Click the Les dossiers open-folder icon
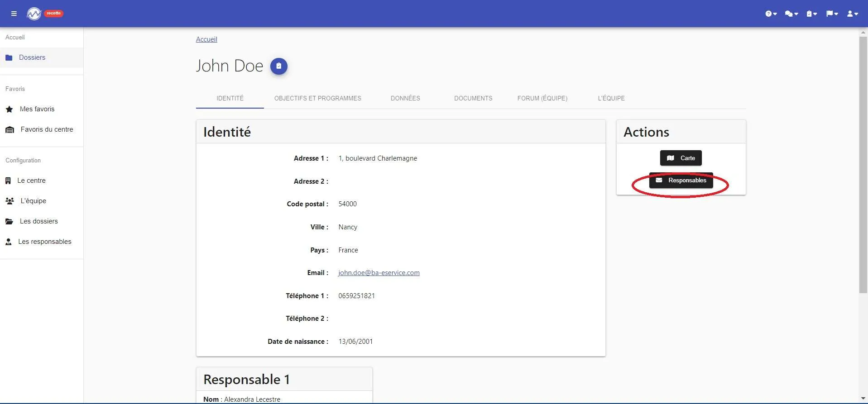This screenshot has width=868, height=404. 9,222
